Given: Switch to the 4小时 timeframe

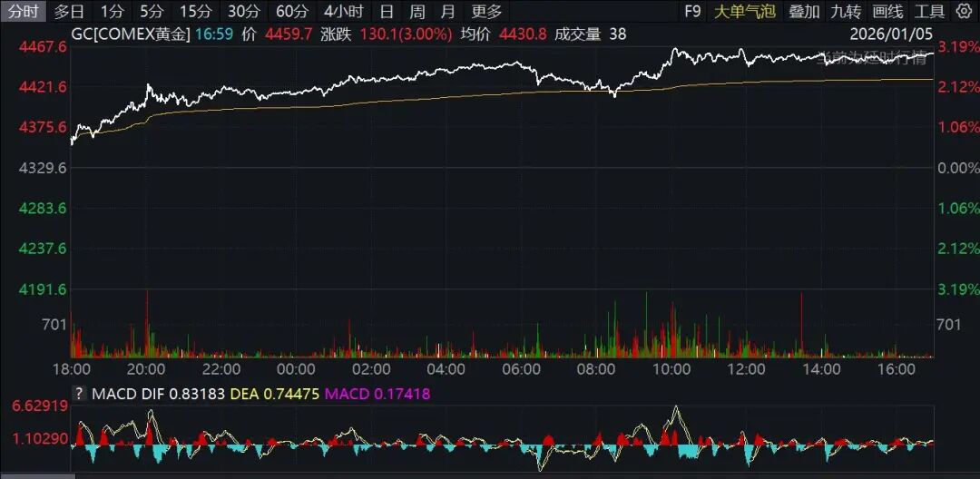Looking at the screenshot, I should [343, 12].
